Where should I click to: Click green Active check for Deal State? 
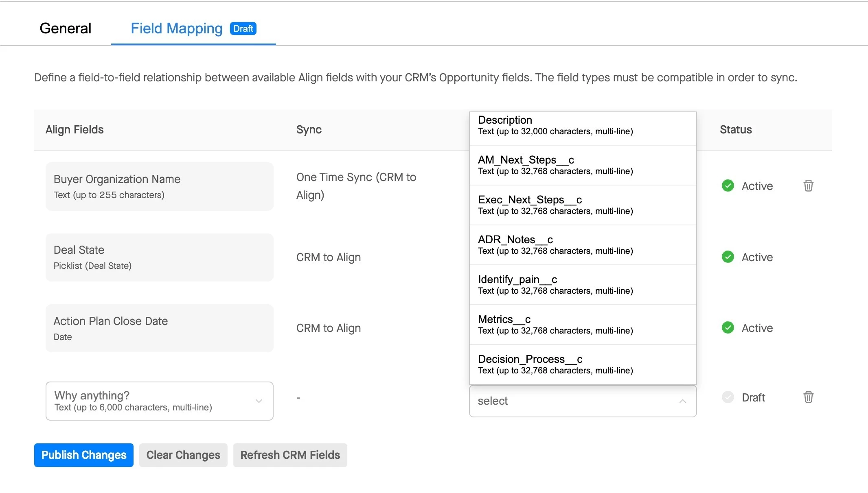pyautogui.click(x=728, y=257)
